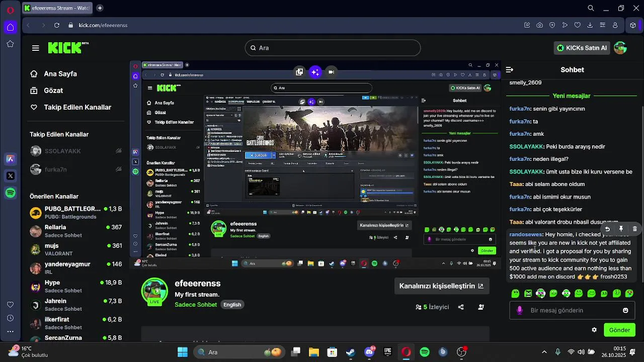Open recommended channel mujs
644x362 pixels.
point(76,249)
